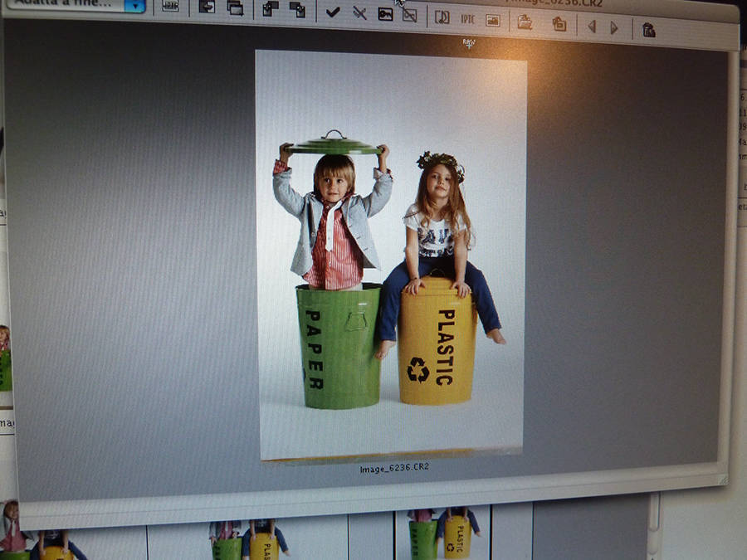
Task: Click the toolbar icon just left of the previous arrow
Action: tap(559, 24)
